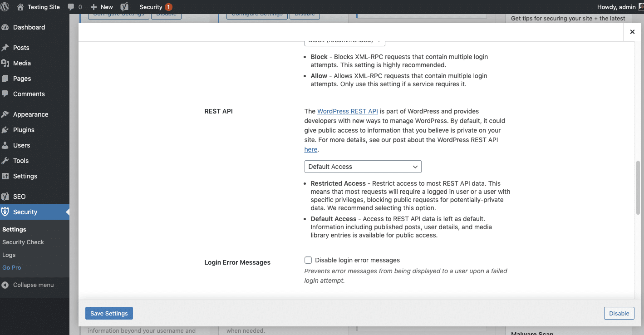Screen dimensions: 644x335
Task: Open Security Check submenu item
Action: 23,242
